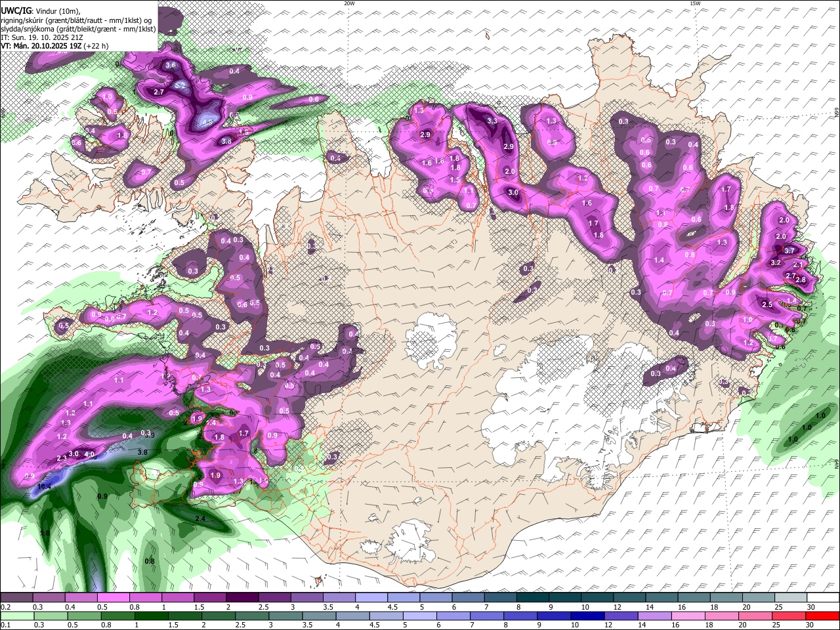Click the darkest purple swatch after 2 on upper scale
This screenshot has width=840, height=630.
tap(242, 598)
